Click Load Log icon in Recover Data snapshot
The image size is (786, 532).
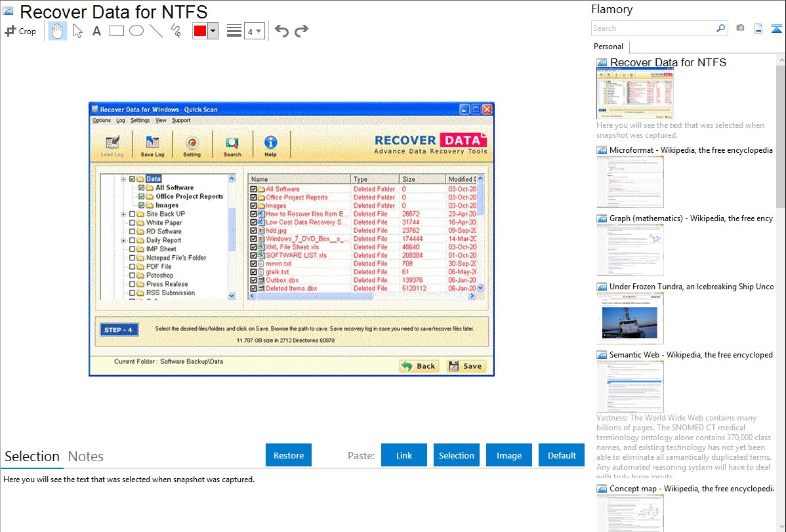[x=112, y=146]
